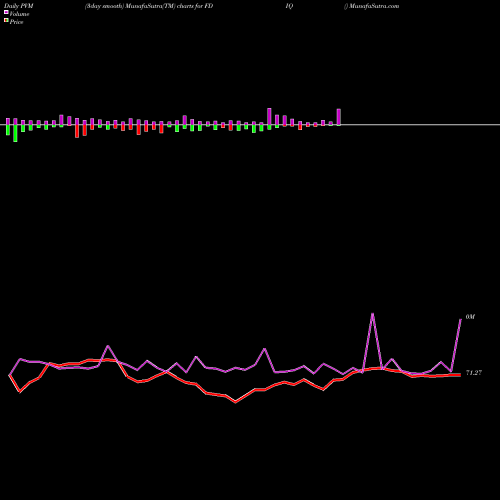Click the lowest trough of the red price line
The image size is (500, 500).
click(x=235, y=402)
